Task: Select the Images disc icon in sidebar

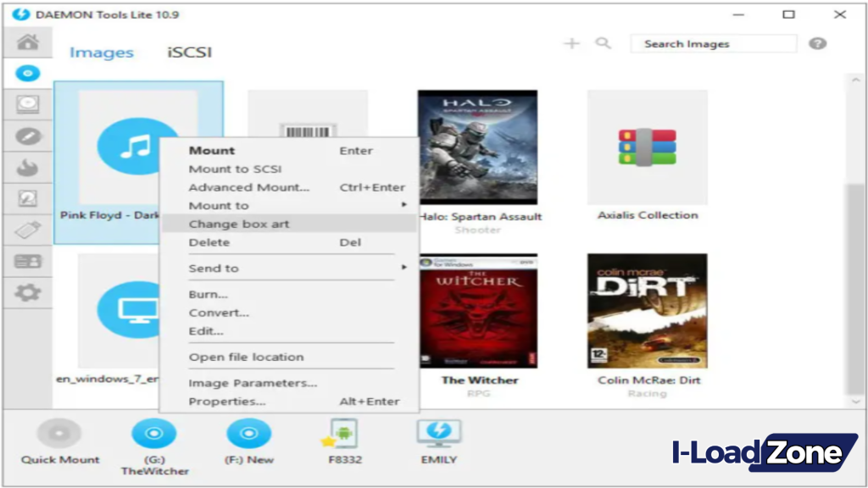Action: pyautogui.click(x=28, y=74)
